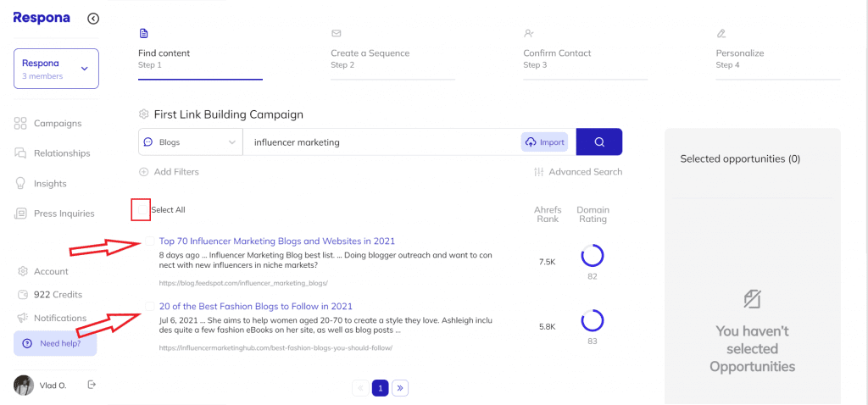This screenshot has width=868, height=405.
Task: Open Top 70 Influencer Marketing Blogs link
Action: tap(277, 241)
